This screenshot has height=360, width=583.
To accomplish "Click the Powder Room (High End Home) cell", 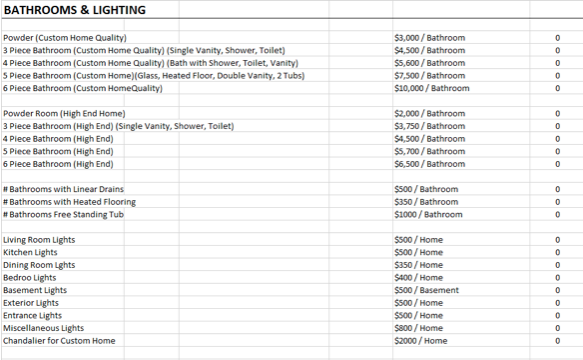I will [63, 114].
